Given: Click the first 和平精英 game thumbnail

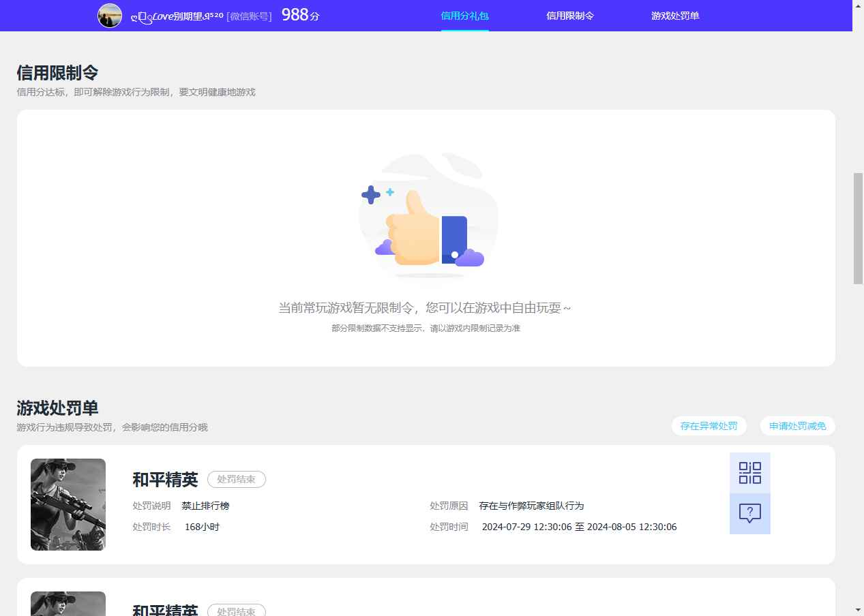Looking at the screenshot, I should pos(68,504).
